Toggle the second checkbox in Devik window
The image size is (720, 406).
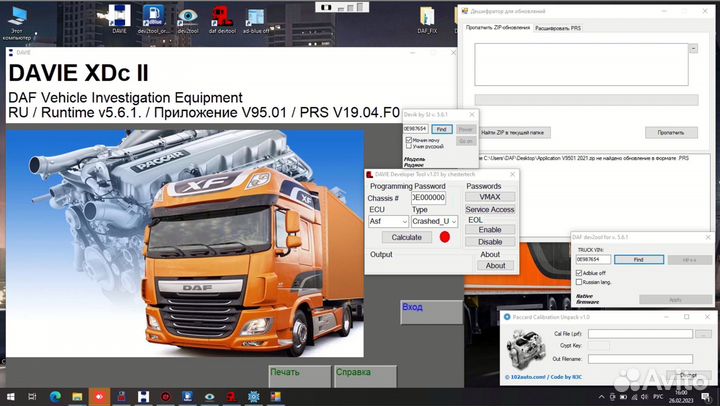409,147
